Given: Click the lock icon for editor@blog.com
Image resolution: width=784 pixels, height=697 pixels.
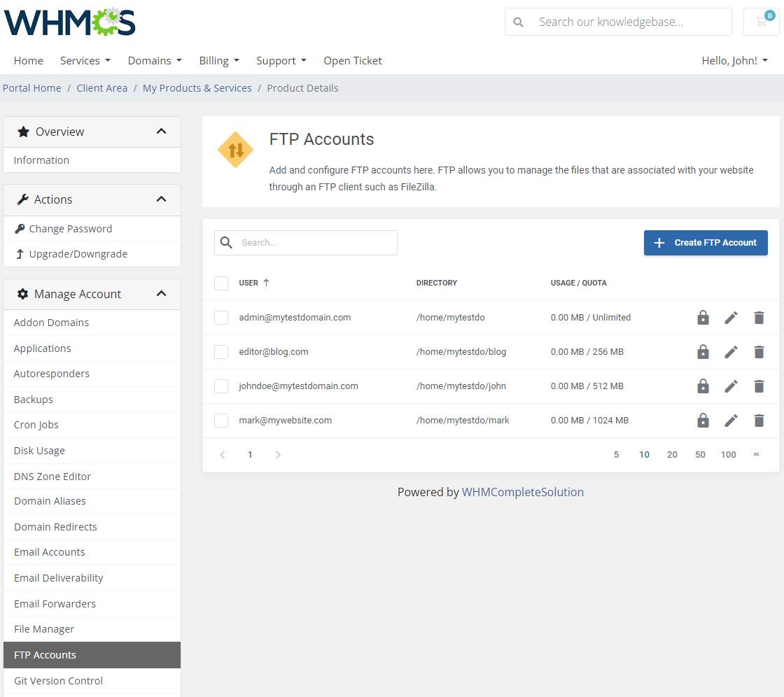Looking at the screenshot, I should [x=703, y=352].
